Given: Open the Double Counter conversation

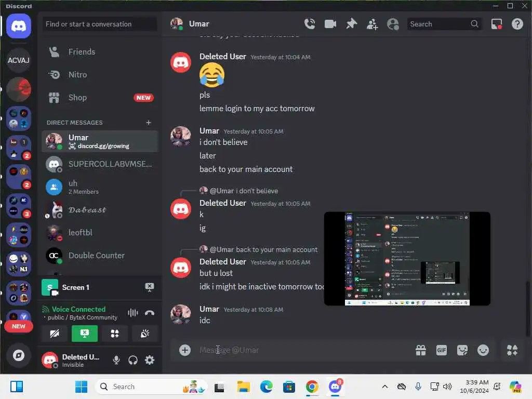Looking at the screenshot, I should coord(100,256).
